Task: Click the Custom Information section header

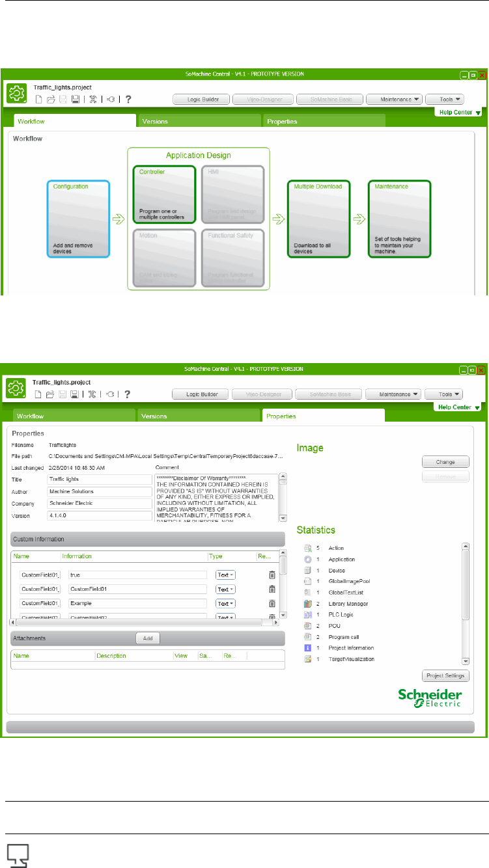Action: (148, 539)
